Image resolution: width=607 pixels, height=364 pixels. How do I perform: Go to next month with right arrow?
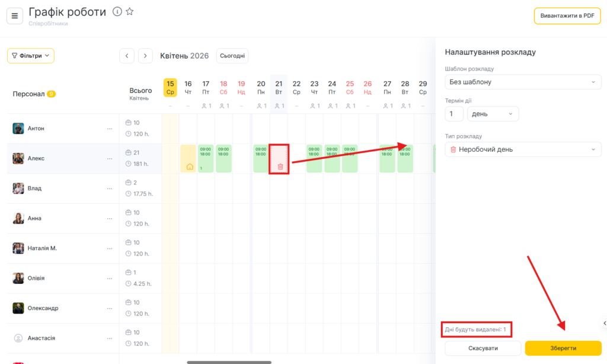[145, 56]
